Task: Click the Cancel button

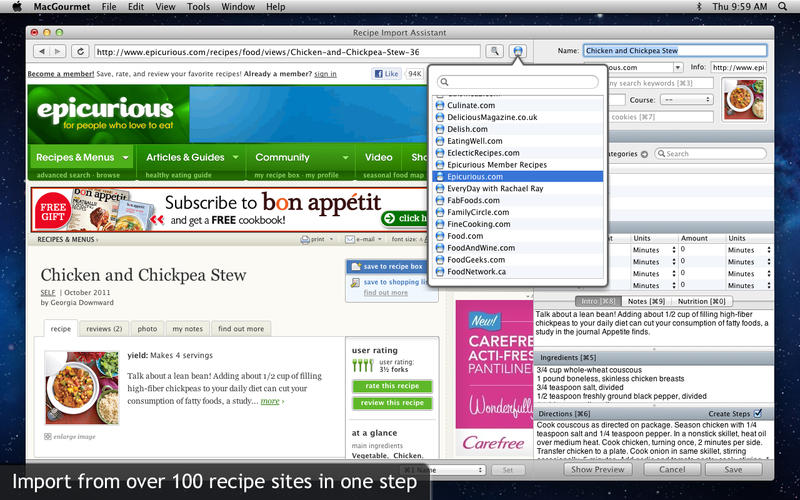Action: pyautogui.click(x=671, y=469)
